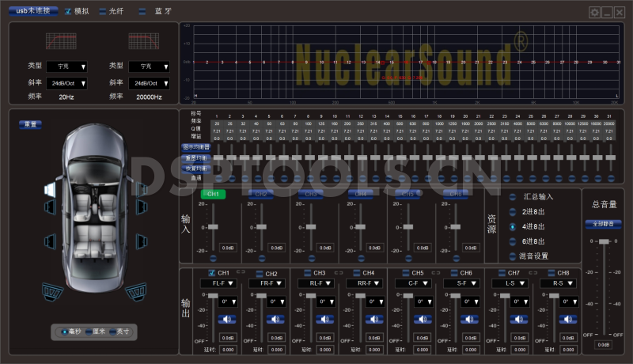Viewport: 633px width, 364px height.
Task: Select the front-right tweeter speaker on car
Action: [x=142, y=190]
